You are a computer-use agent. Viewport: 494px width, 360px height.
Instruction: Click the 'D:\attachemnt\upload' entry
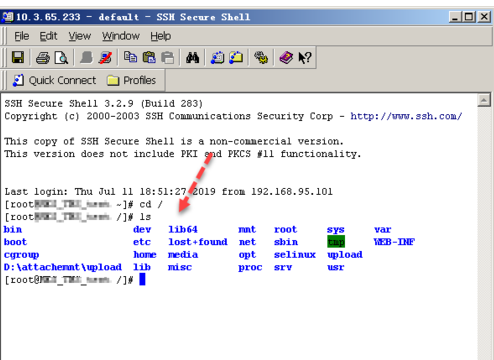pos(63,267)
